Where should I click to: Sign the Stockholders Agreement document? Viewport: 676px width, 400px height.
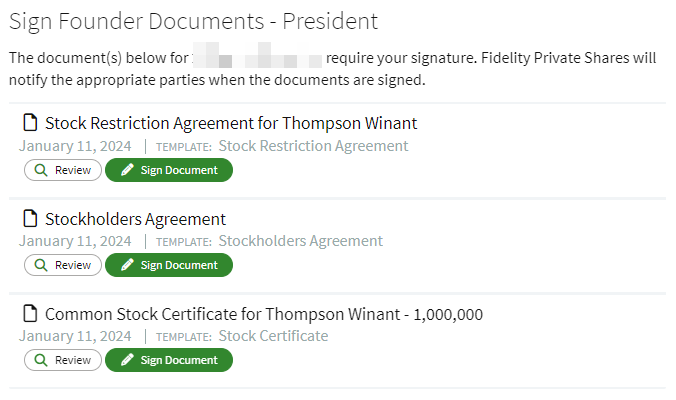pos(169,265)
